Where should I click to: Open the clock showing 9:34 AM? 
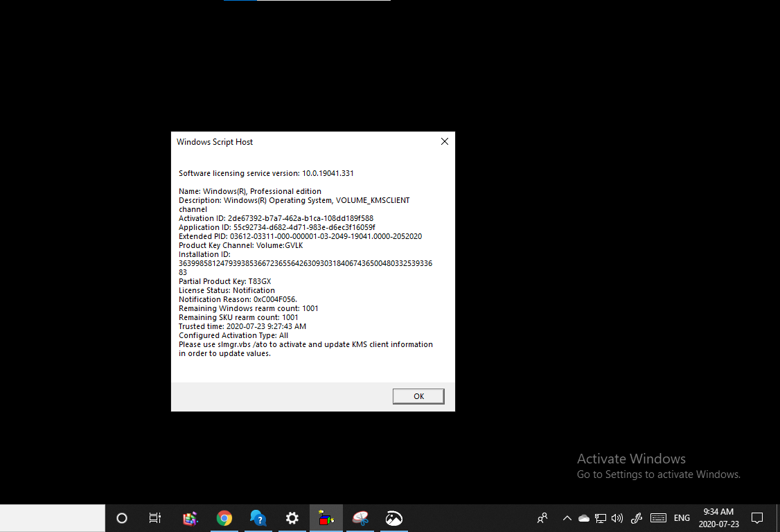coord(718,519)
